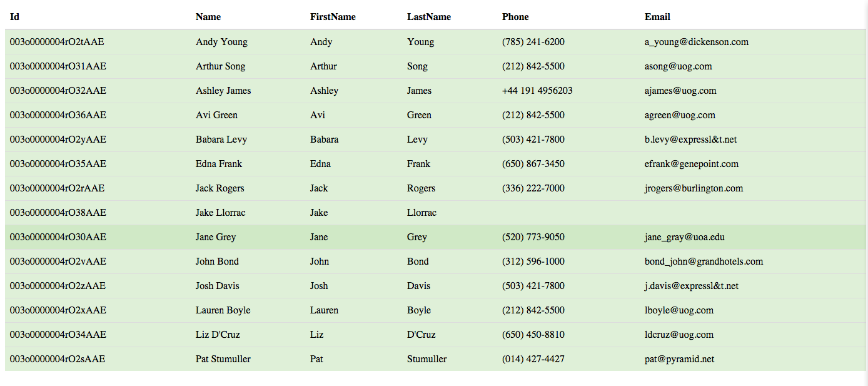Viewport: 868px width, 386px height.
Task: Click Liz D'Cruz's phone (650) 450-8810
Action: 533,335
